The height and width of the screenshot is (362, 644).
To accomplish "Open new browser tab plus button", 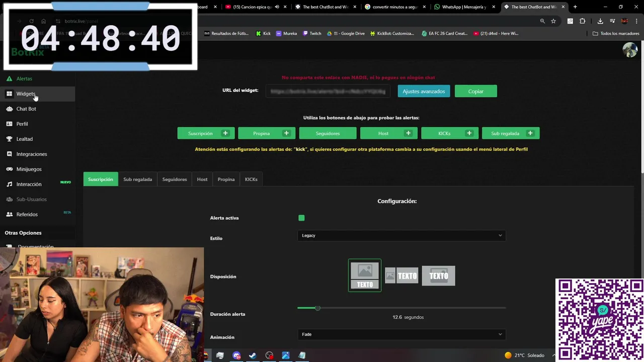I will (575, 7).
